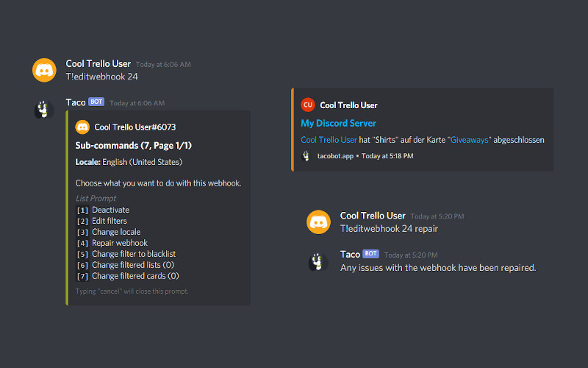
Task: Open Taco bot avatar beside the 6:06 AM message
Action: coord(44,109)
